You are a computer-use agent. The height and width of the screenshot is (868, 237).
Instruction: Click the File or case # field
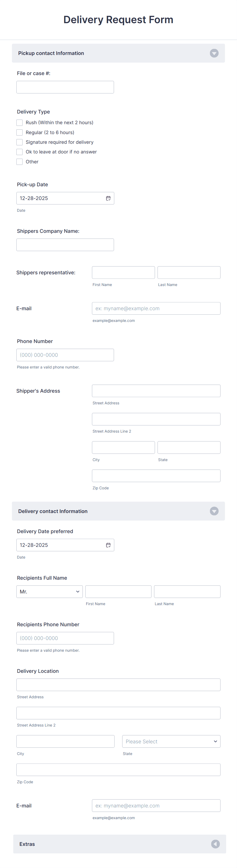(x=65, y=87)
